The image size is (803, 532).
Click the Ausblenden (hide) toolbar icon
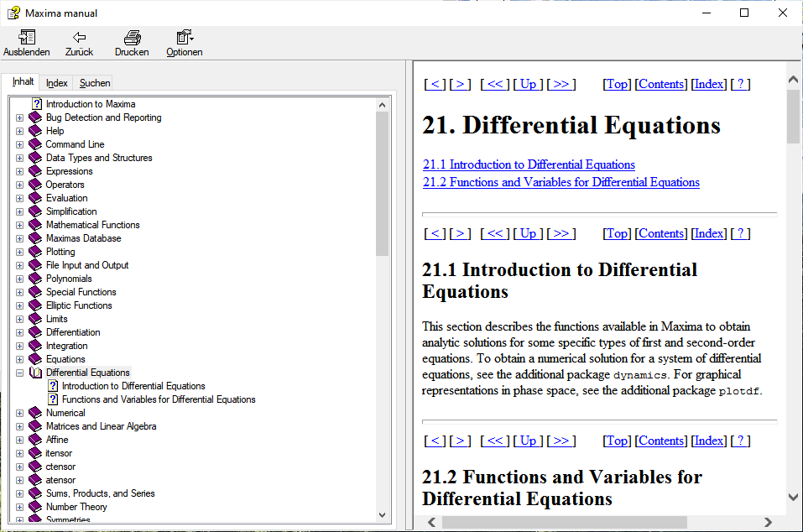click(26, 38)
